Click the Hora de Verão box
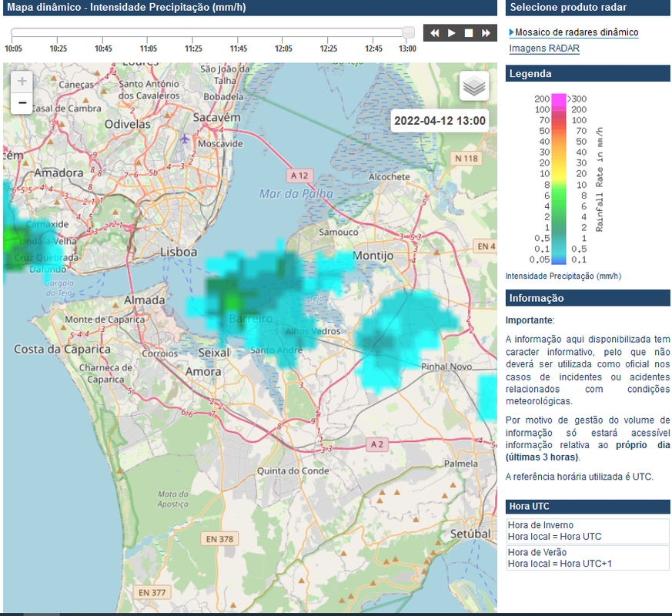 coord(587,557)
